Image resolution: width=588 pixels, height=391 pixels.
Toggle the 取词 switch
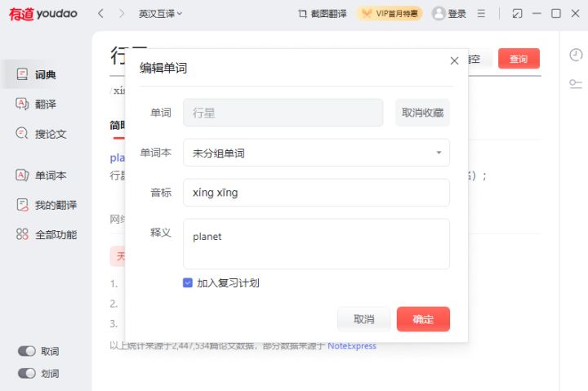coord(27,351)
